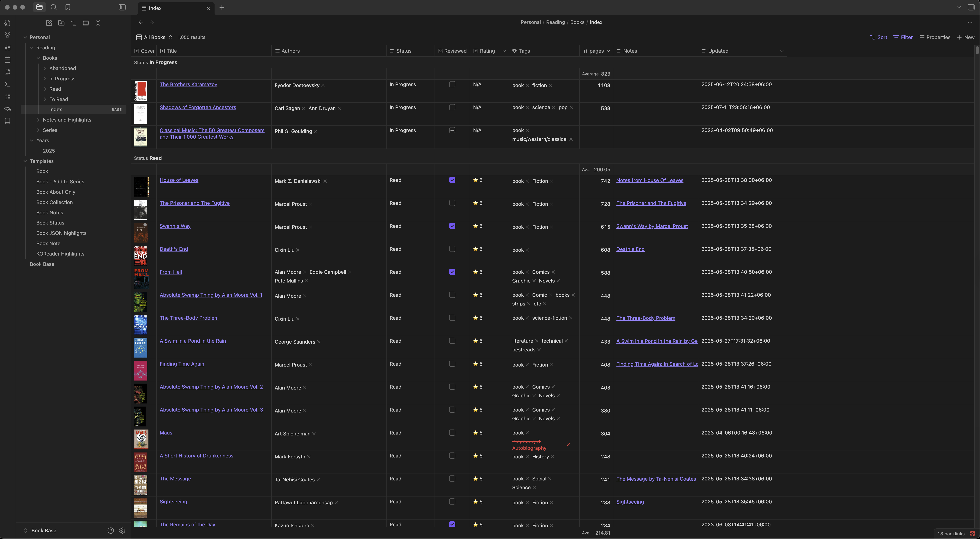Open the help question mark icon
980x539 pixels.
click(x=111, y=531)
